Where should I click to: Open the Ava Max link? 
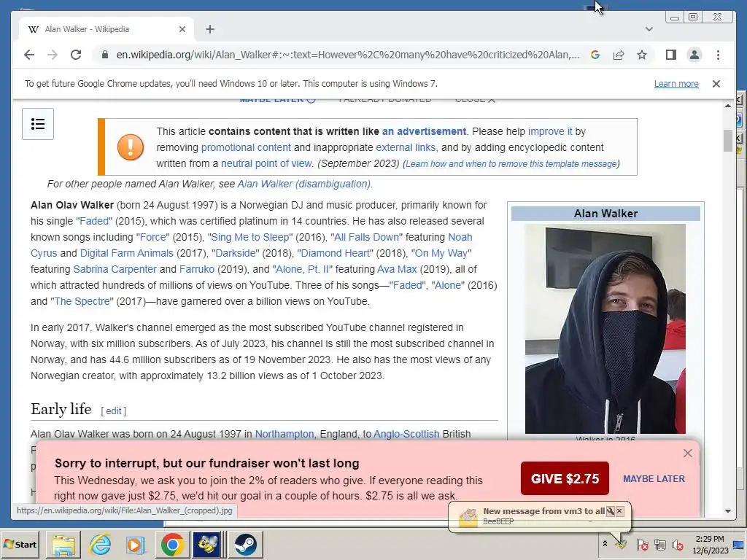click(x=397, y=269)
